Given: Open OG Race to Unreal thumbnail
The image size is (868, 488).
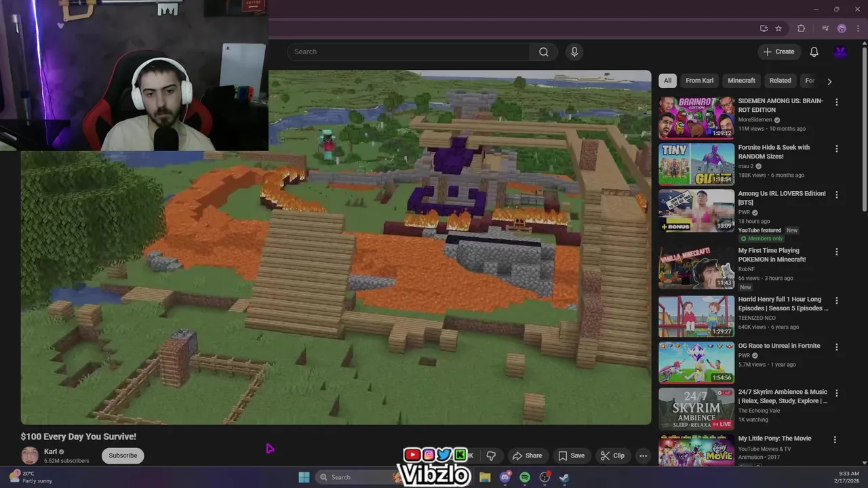Looking at the screenshot, I should pos(696,363).
